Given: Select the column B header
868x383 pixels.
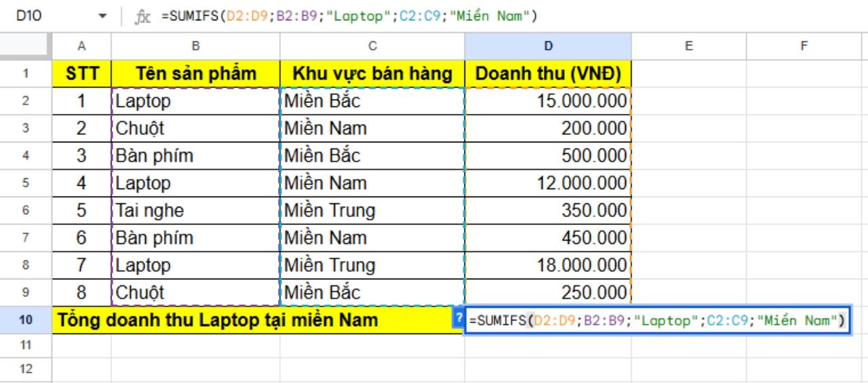Looking at the screenshot, I should point(195,46).
